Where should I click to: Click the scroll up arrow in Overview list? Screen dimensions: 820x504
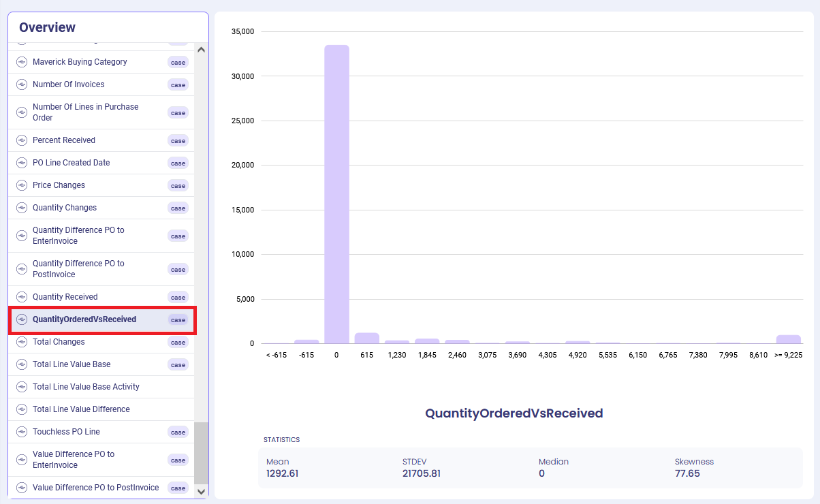tap(201, 50)
